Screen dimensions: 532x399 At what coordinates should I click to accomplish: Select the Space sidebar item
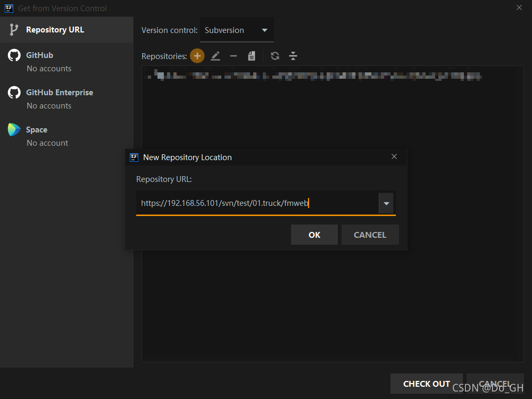[x=66, y=136]
